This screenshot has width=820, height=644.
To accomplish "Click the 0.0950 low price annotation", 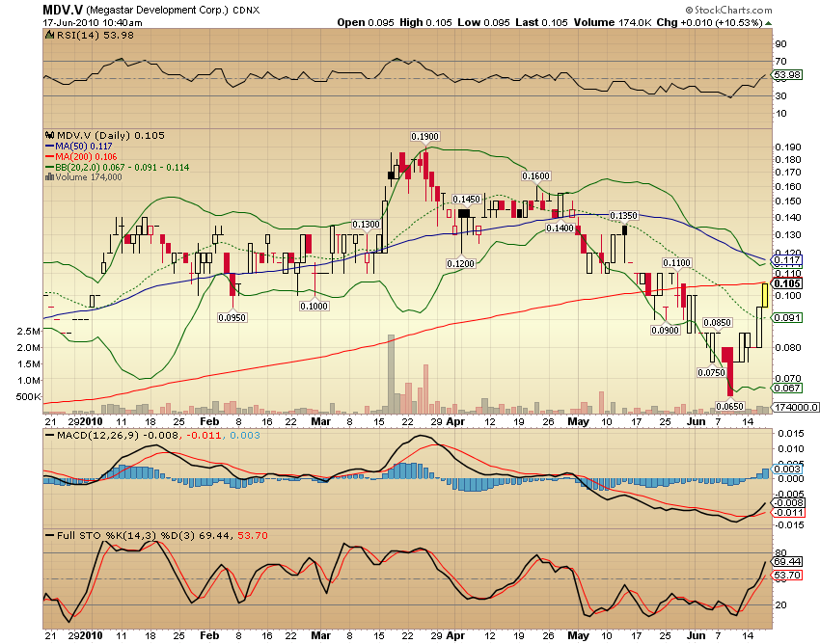I will pos(232,317).
